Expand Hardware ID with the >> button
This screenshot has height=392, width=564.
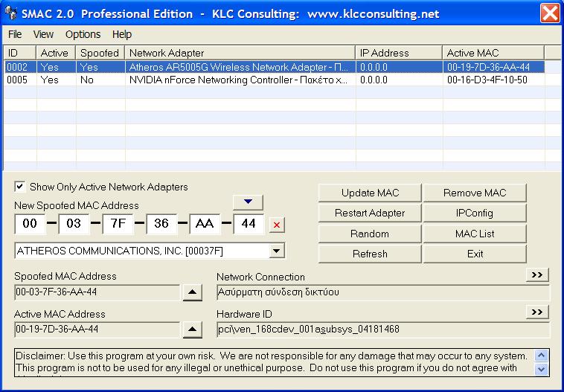point(537,312)
